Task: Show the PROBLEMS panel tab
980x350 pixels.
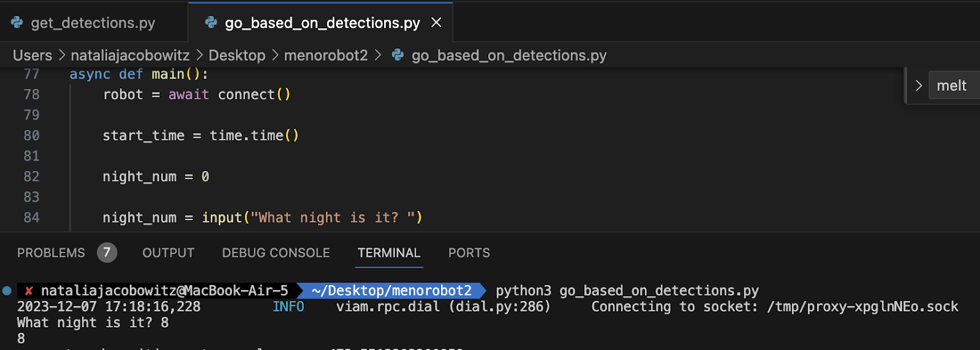Action: point(51,253)
